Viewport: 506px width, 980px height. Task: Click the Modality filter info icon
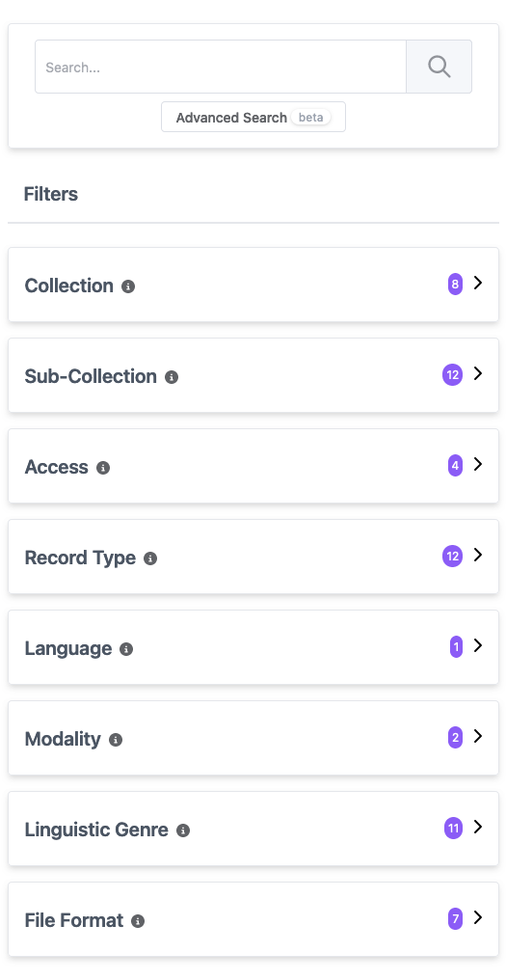pos(116,740)
